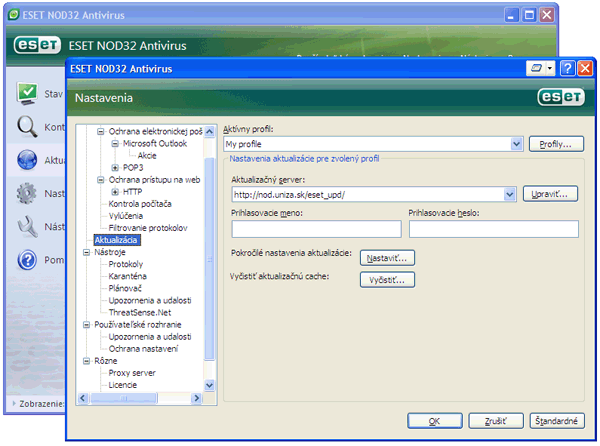The height and width of the screenshot is (446, 600).
Task: Select Ochrana nastavení tree item
Action: pyautogui.click(x=143, y=348)
